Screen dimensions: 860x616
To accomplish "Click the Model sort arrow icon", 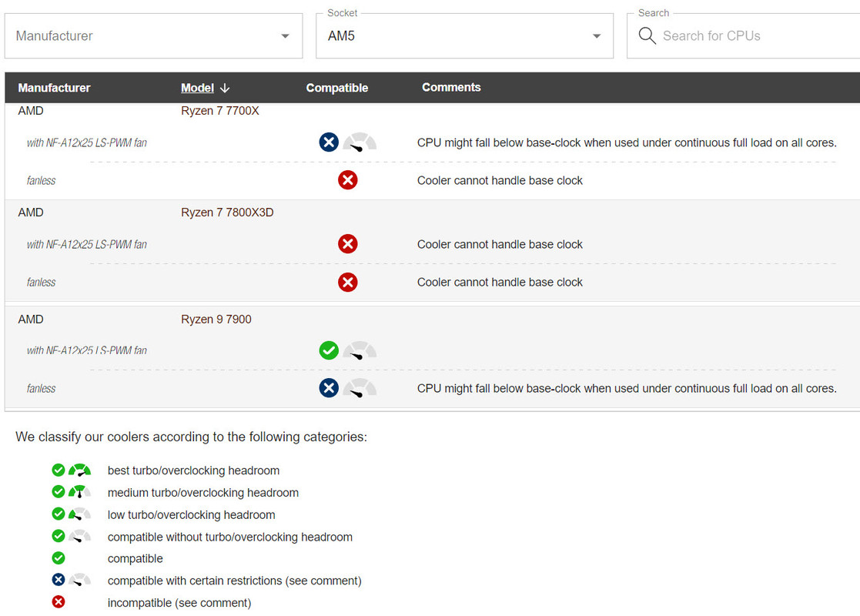I will click(225, 88).
